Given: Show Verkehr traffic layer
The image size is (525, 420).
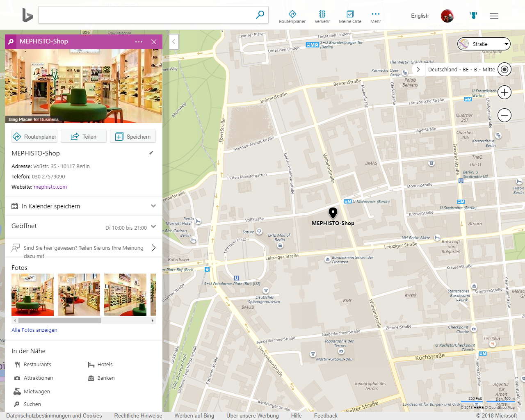Looking at the screenshot, I should pyautogui.click(x=322, y=16).
